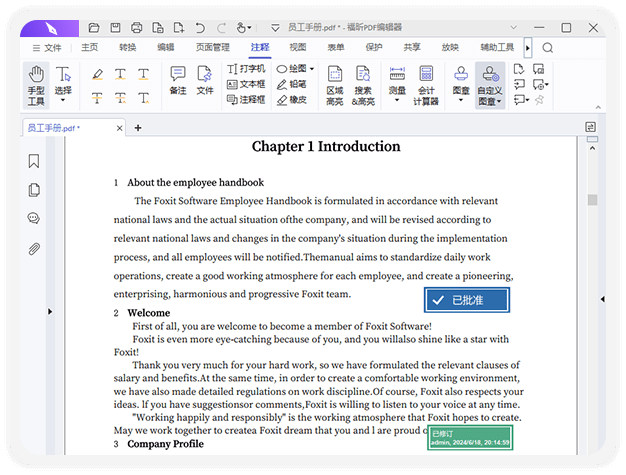Viewport: 626px width, 475px height.
Task: Switch to the Convert (转换) tab
Action: click(x=127, y=48)
